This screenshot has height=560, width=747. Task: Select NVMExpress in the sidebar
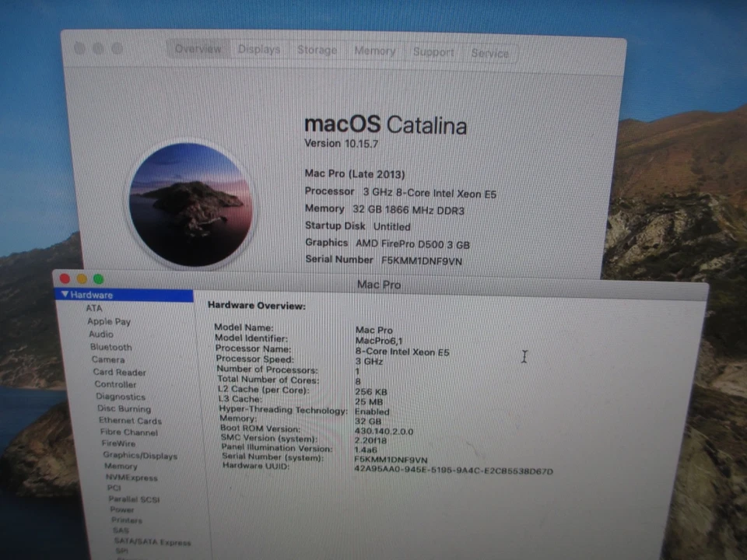coord(131,478)
